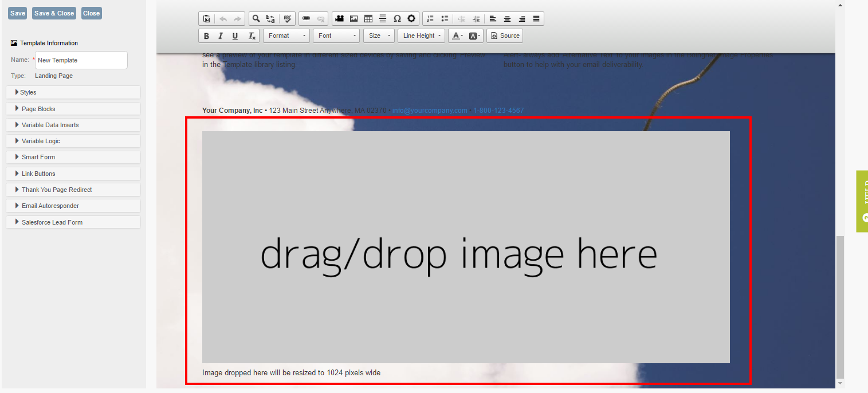Insert a horizontal line
This screenshot has height=393, width=868.
coord(383,19)
